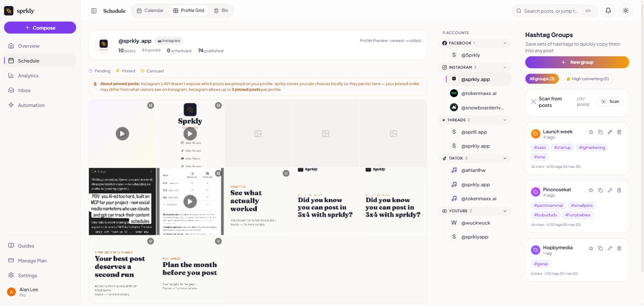Collapse the YouTube accounts section

click(x=505, y=211)
